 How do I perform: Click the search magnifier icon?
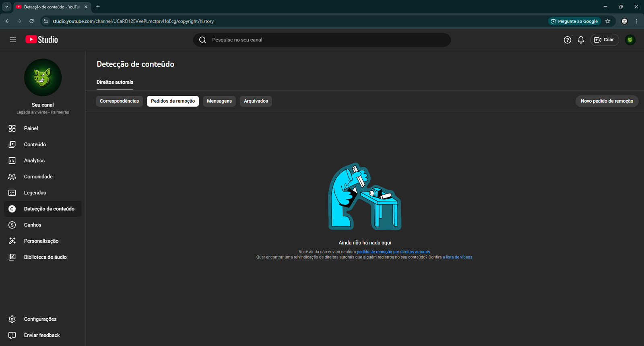202,40
